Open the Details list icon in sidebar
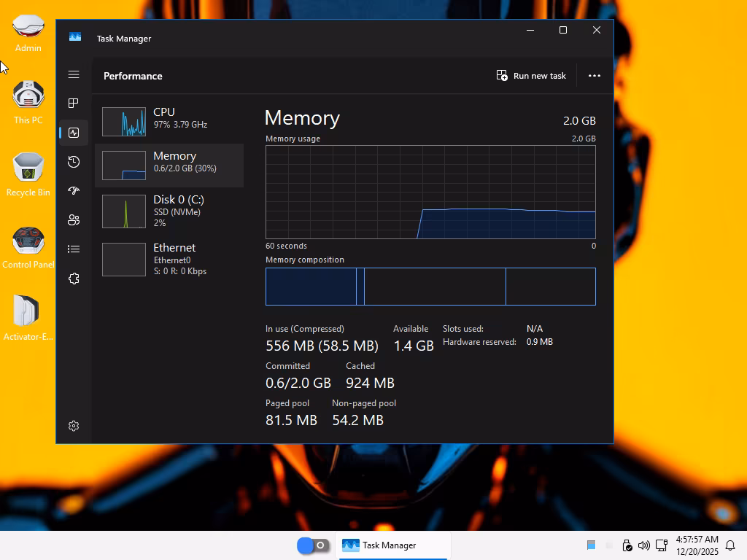747x560 pixels. (74, 249)
